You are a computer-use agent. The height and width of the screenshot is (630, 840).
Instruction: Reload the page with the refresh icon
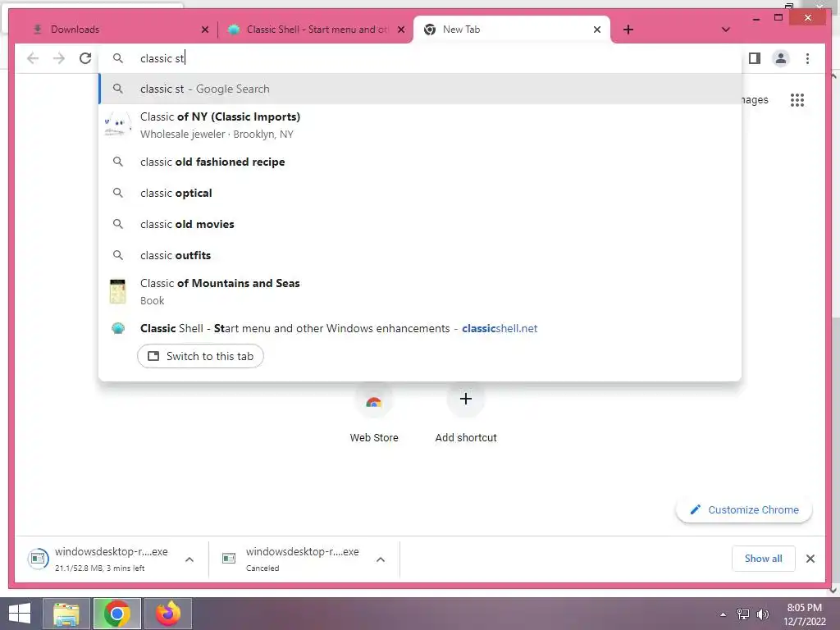(85, 58)
